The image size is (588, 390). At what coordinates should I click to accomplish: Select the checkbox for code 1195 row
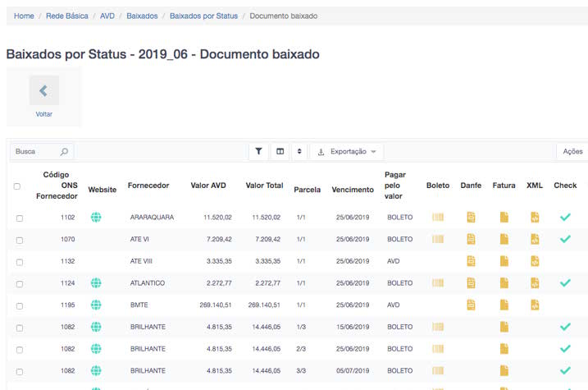point(20,305)
